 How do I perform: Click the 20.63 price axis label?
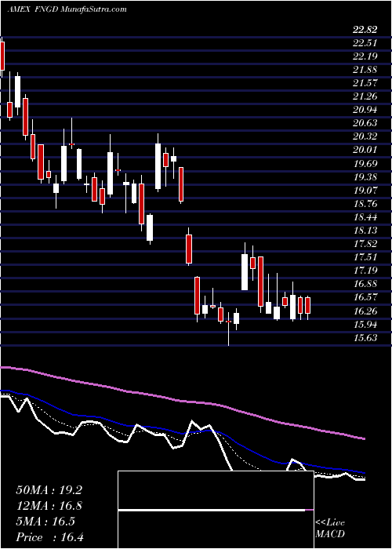point(365,123)
